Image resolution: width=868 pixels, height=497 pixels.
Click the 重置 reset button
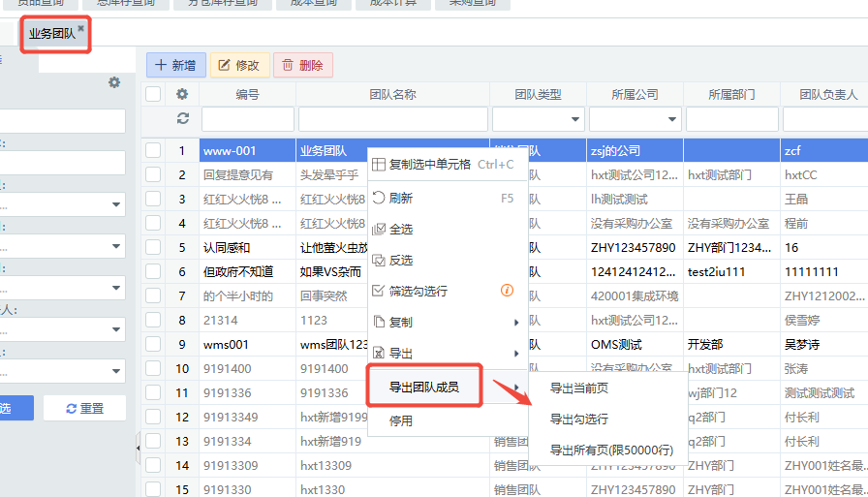84,408
